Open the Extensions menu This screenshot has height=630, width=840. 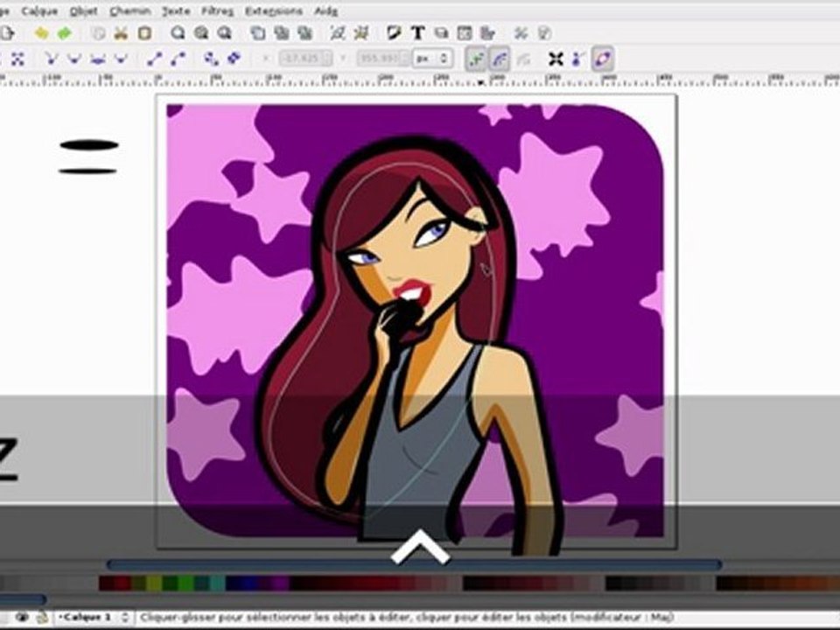point(274,10)
